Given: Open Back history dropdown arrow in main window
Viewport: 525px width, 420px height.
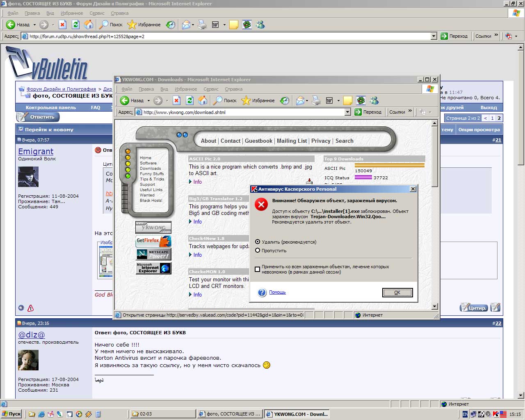Looking at the screenshot, I should pos(34,25).
